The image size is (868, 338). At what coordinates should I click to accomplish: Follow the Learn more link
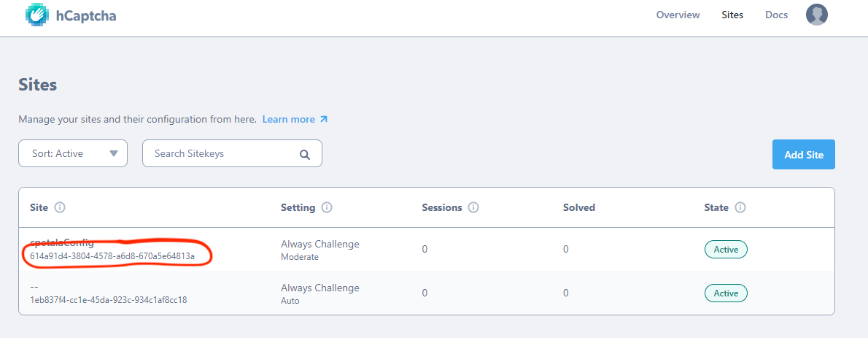[x=295, y=119]
